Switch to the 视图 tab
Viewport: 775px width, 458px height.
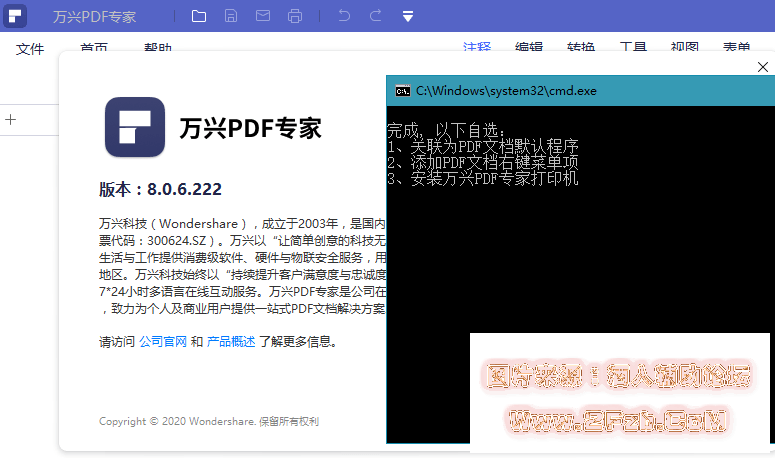point(685,47)
